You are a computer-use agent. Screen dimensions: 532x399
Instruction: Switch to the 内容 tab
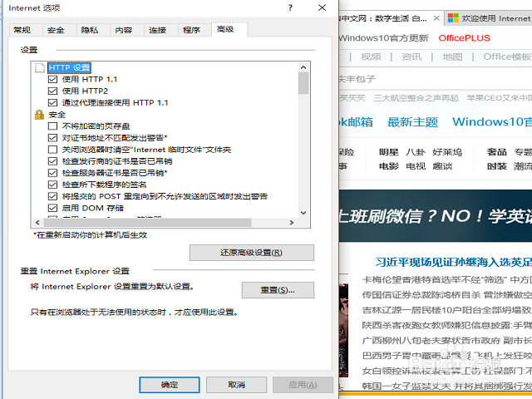124,30
